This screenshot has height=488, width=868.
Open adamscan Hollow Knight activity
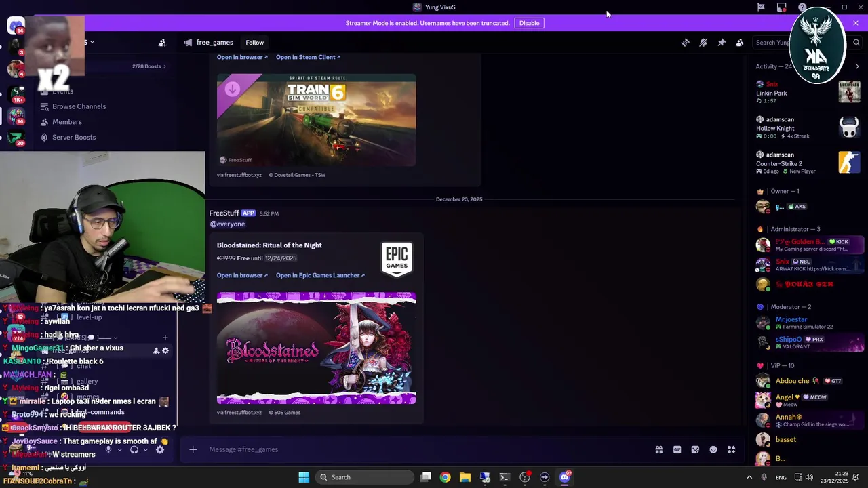[x=808, y=127]
